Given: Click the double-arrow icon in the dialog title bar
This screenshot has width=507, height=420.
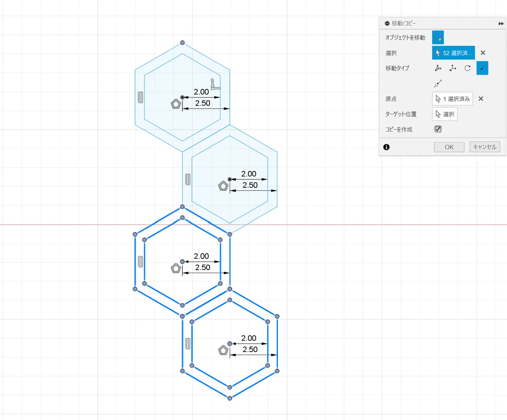Looking at the screenshot, I should (501, 24).
